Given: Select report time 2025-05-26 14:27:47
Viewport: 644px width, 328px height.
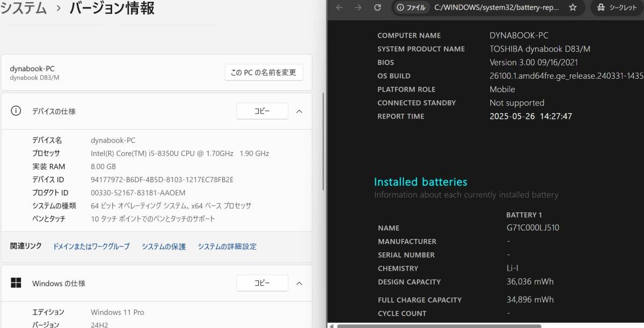Looking at the screenshot, I should (531, 116).
